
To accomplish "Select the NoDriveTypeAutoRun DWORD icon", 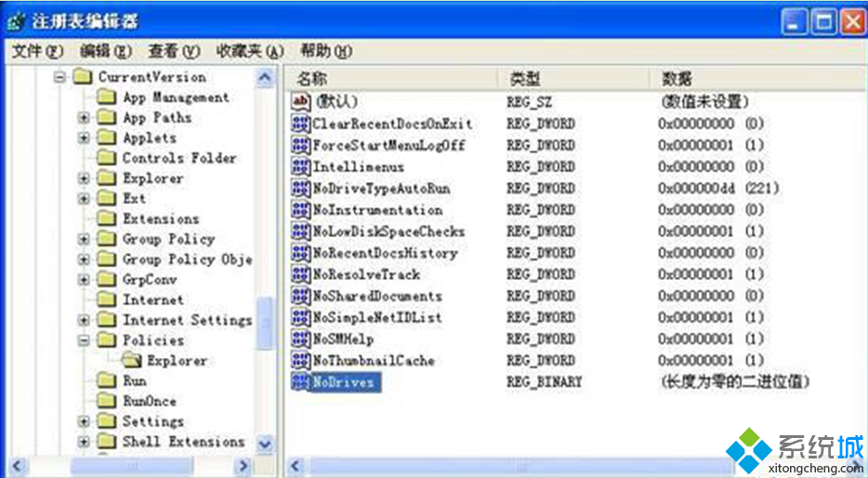I will pyautogui.click(x=300, y=189).
